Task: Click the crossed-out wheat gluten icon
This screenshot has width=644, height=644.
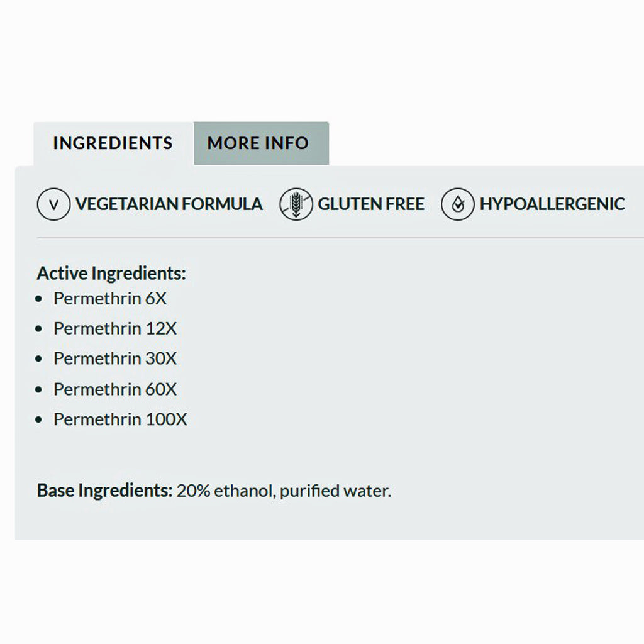Action: click(x=296, y=204)
